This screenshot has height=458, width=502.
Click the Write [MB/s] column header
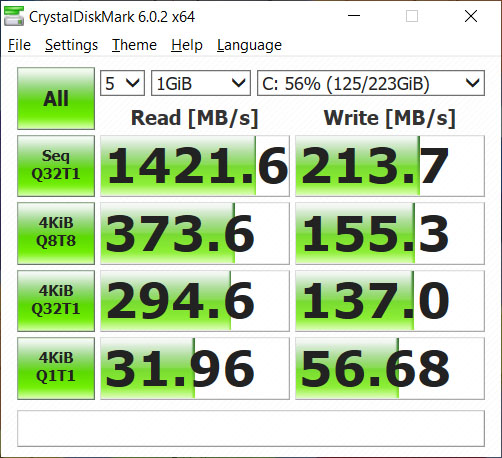click(390, 118)
